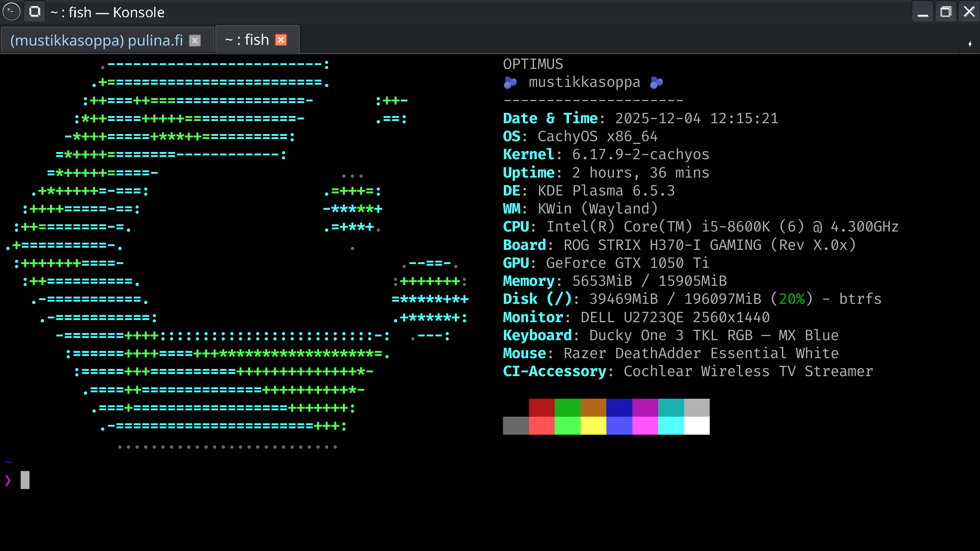Viewport: 980px width, 551px height.
Task: Select the ~ : fish tab
Action: (247, 40)
